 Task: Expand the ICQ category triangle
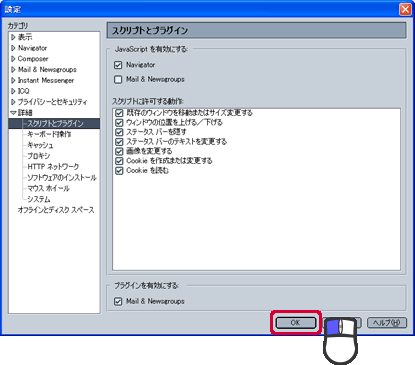[x=13, y=91]
